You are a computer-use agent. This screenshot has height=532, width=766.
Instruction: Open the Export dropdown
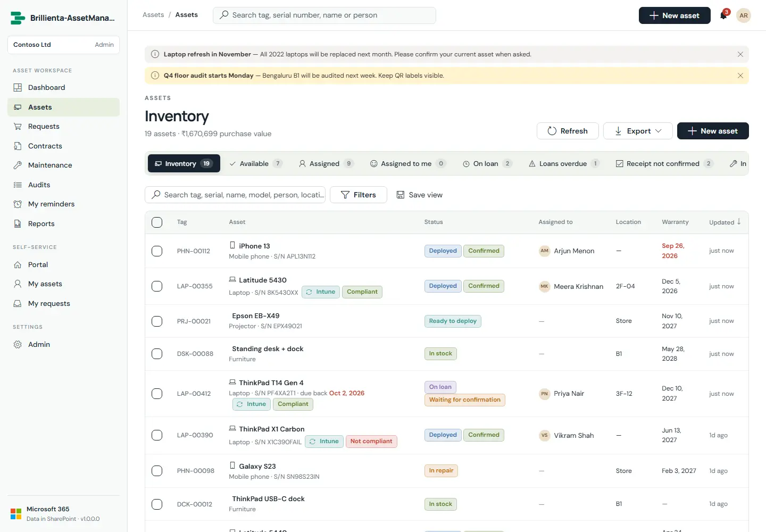tap(638, 131)
